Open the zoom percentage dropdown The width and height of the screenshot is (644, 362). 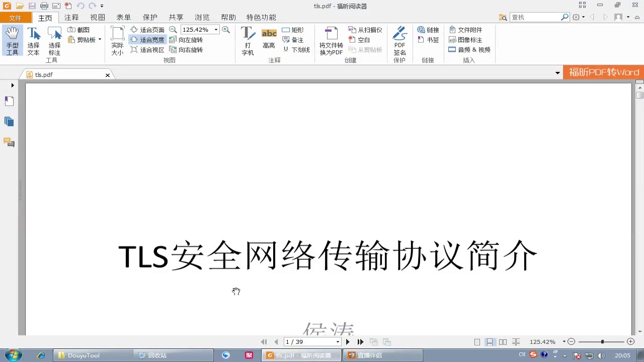coord(215,30)
